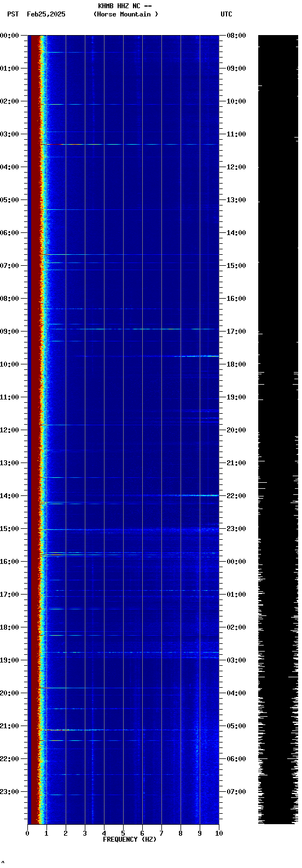Click PST time label '23:00'
Viewport: 302px width, 868px height.
[9, 792]
